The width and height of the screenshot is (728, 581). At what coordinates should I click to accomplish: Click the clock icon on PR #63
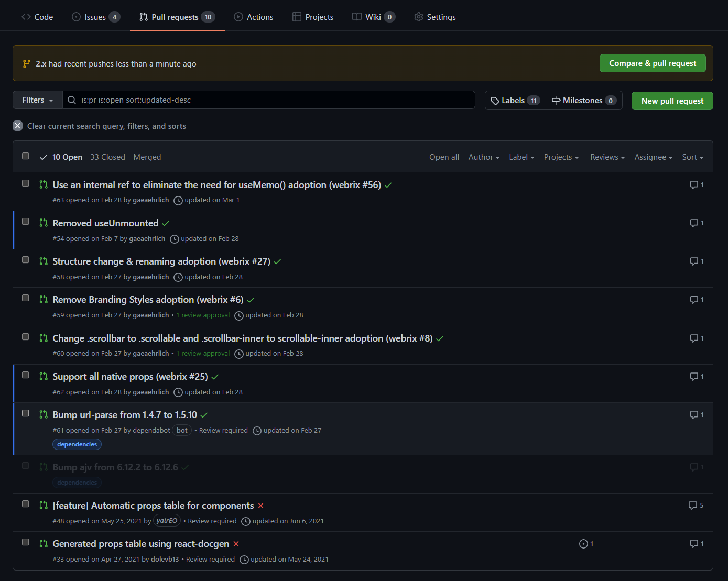(x=178, y=200)
